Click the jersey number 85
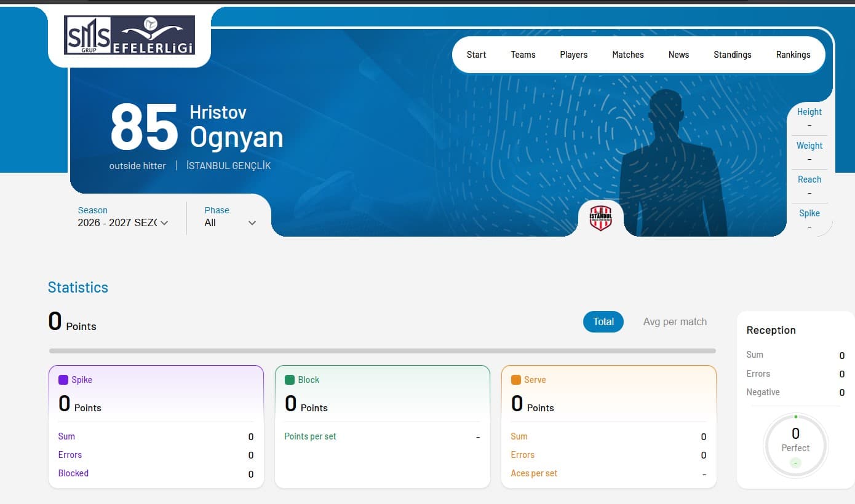Screen dimensions: 855x504 (144, 128)
